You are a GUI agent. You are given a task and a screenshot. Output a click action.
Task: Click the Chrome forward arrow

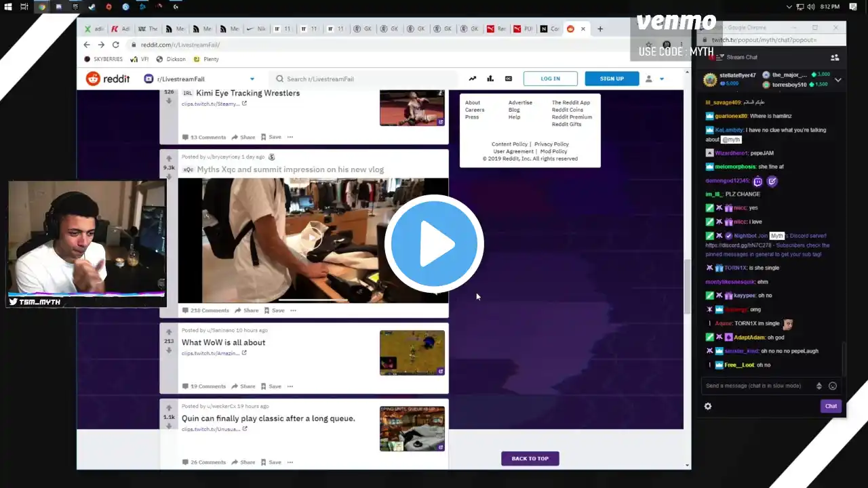click(x=101, y=45)
